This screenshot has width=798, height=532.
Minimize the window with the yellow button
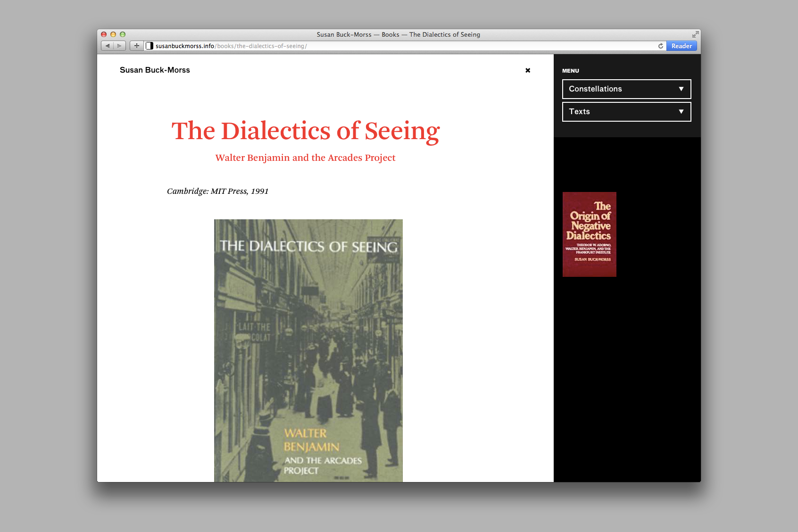(x=113, y=34)
